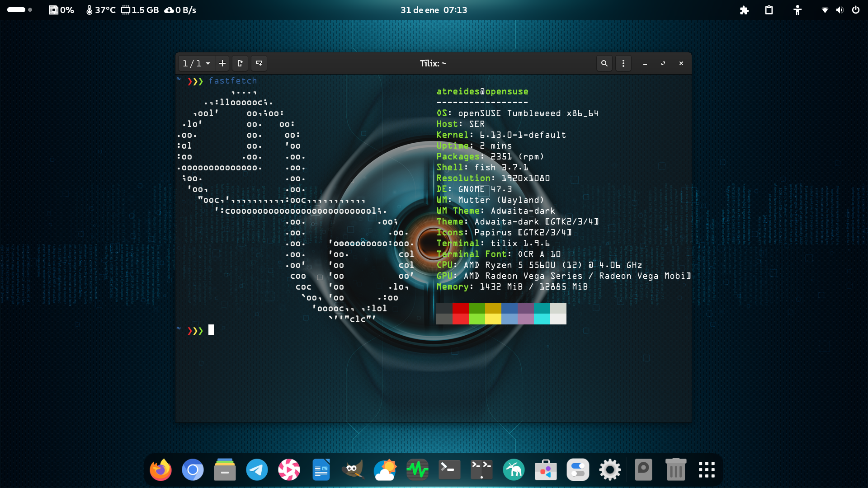Add terminal below in Tilix
This screenshot has height=488, width=868.
coord(259,63)
